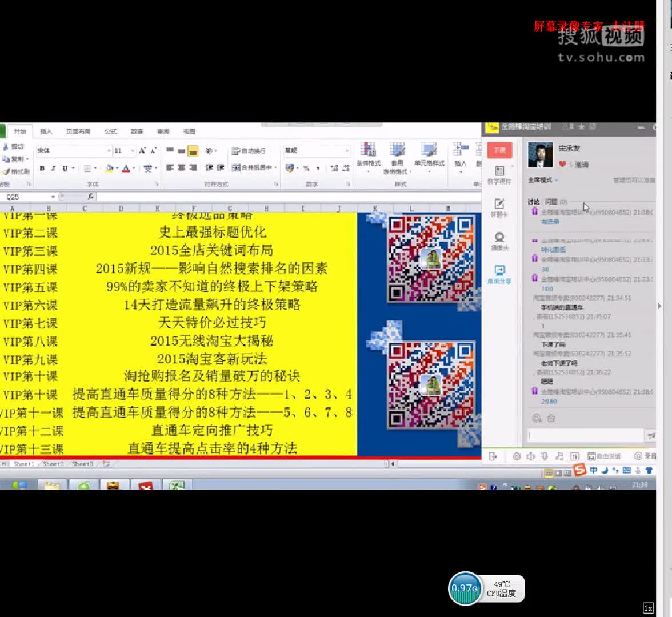Screen dimensions: 672x617
Task: Open the audio mixer sliders icon
Action: tap(575, 456)
